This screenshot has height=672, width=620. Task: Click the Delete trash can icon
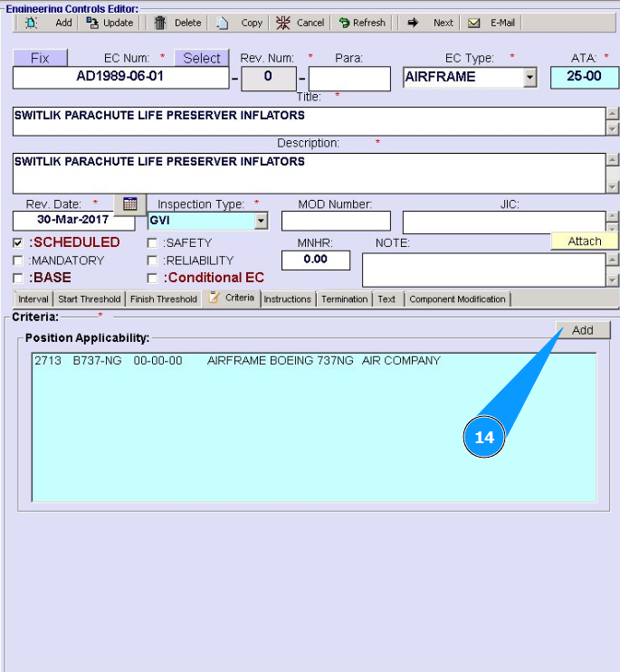tap(160, 23)
